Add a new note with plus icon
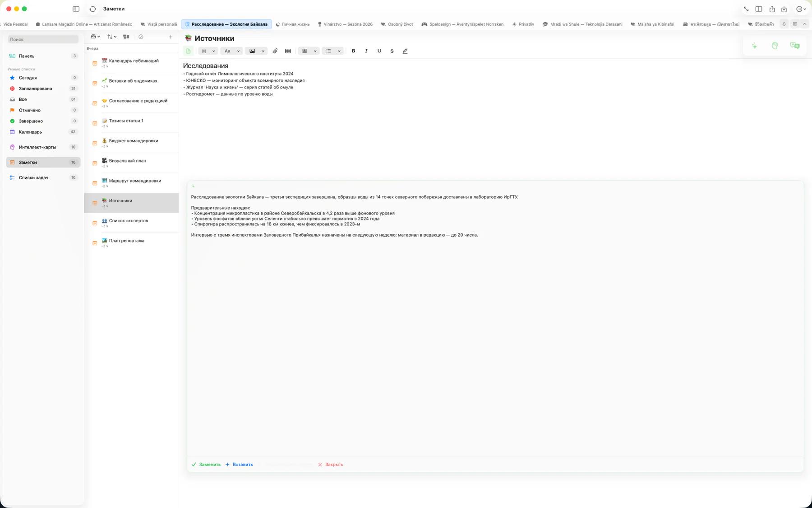The height and width of the screenshot is (508, 812). click(171, 37)
